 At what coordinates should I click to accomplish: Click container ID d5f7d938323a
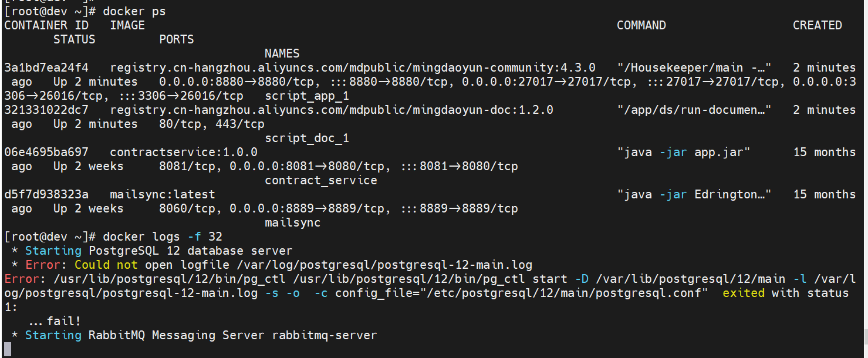46,194
